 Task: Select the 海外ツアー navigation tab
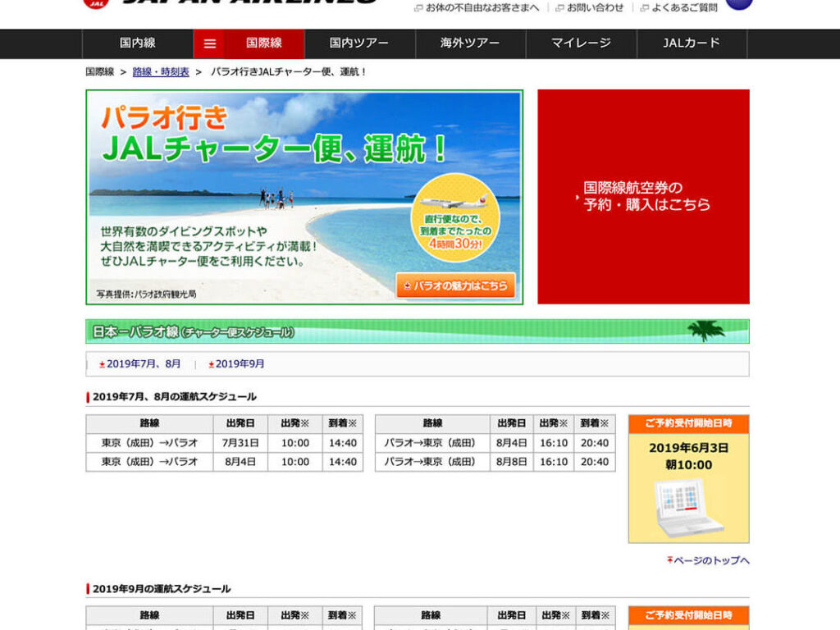coord(470,43)
